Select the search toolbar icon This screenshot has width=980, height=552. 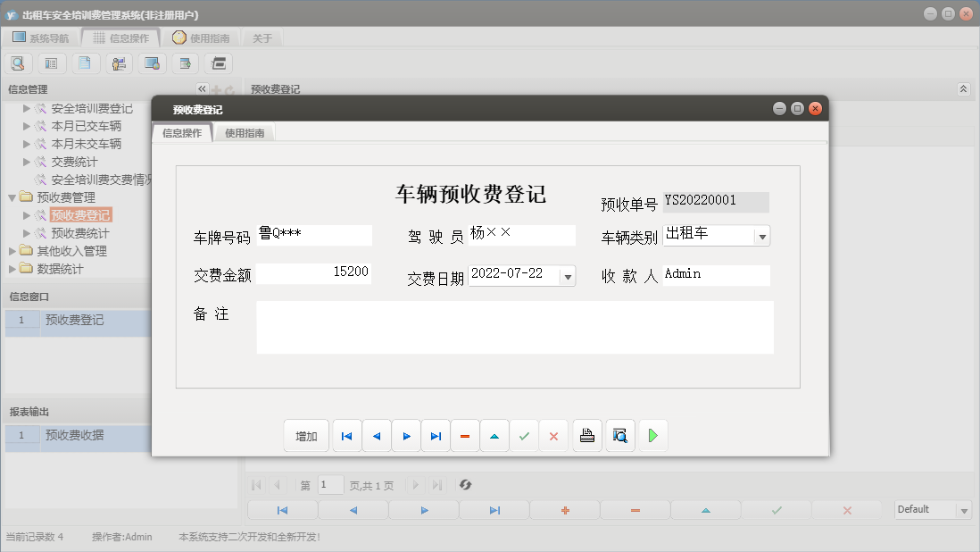pyautogui.click(x=18, y=63)
